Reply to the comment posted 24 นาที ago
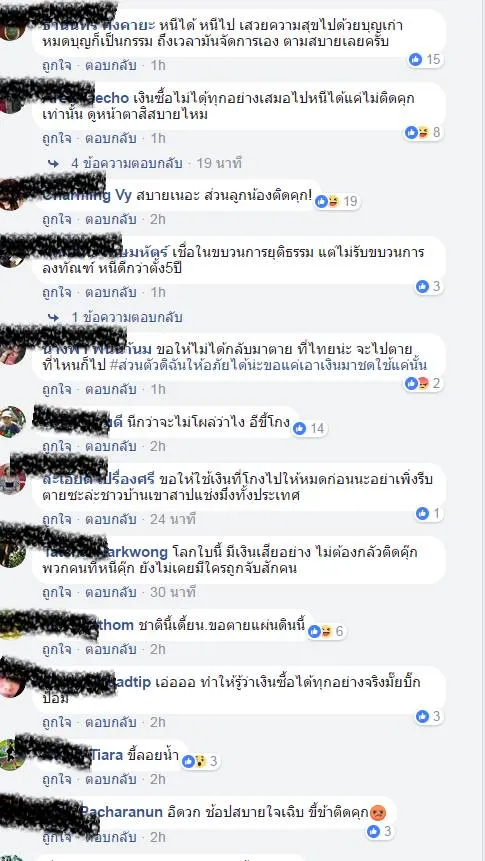This screenshot has height=861, width=485. coord(110,519)
